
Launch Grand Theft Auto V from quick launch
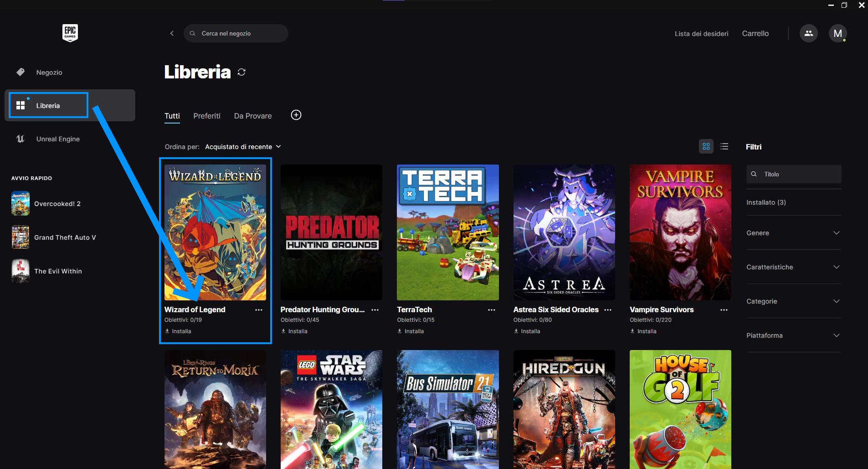65,237
